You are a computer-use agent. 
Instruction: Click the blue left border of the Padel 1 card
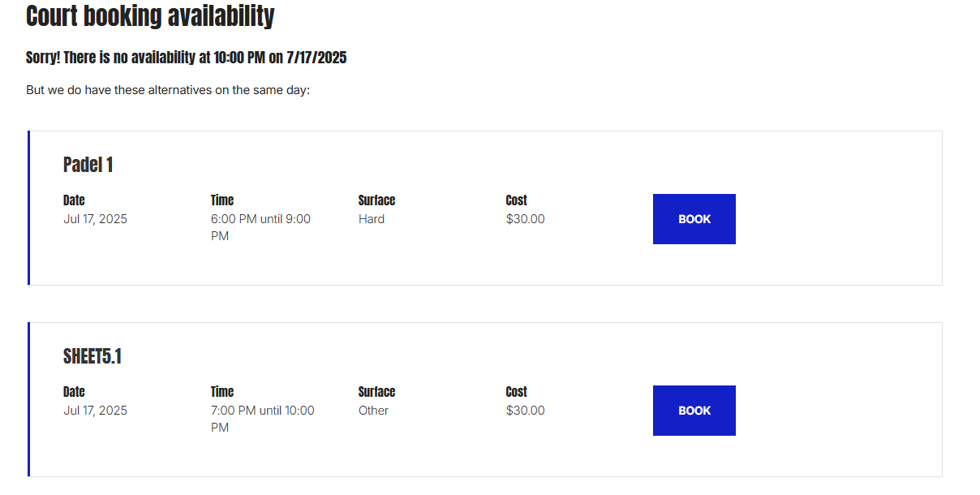28,208
